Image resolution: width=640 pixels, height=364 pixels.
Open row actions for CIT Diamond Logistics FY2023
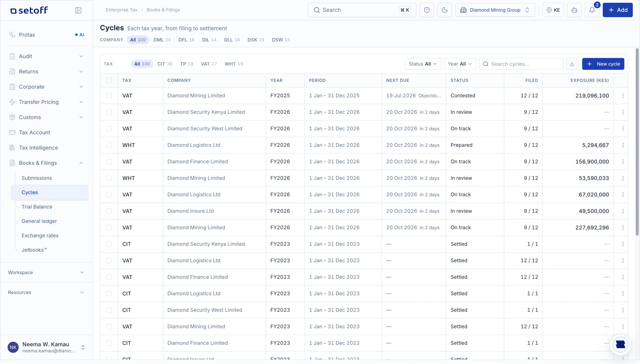click(623, 294)
